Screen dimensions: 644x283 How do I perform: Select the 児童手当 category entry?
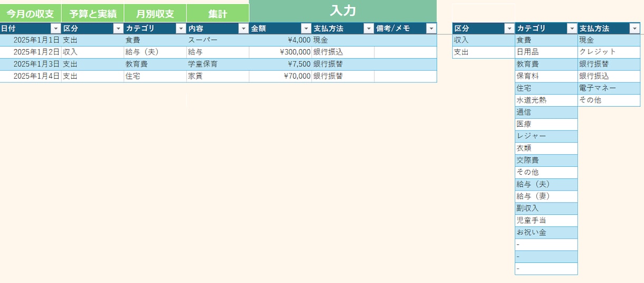546,220
